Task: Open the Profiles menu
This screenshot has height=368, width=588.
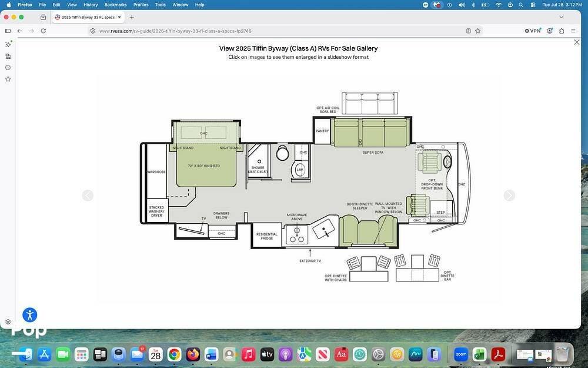Action: pos(141,5)
